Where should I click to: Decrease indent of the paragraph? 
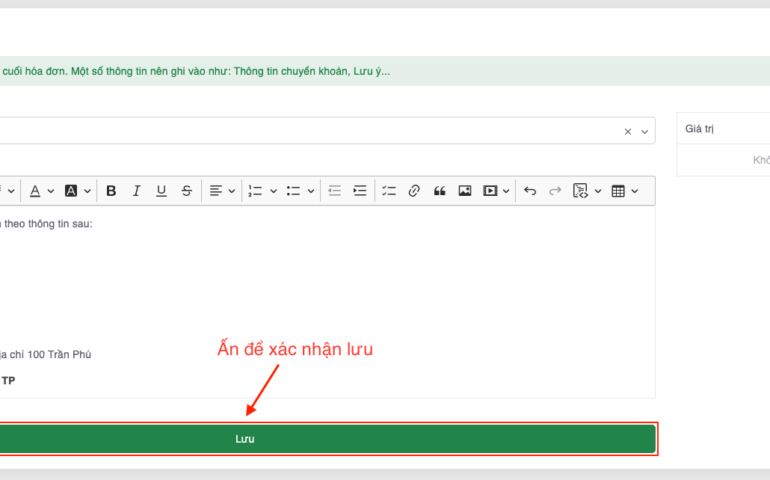coord(335,191)
